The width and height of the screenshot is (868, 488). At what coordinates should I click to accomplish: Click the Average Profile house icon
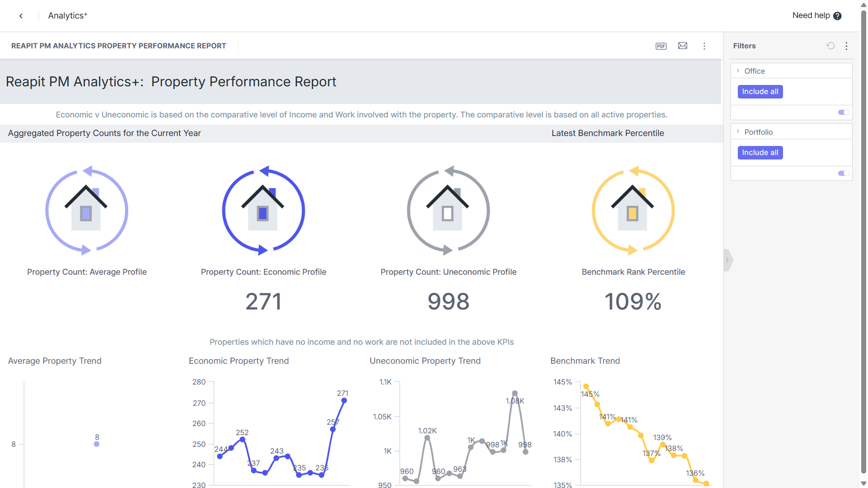(86, 211)
